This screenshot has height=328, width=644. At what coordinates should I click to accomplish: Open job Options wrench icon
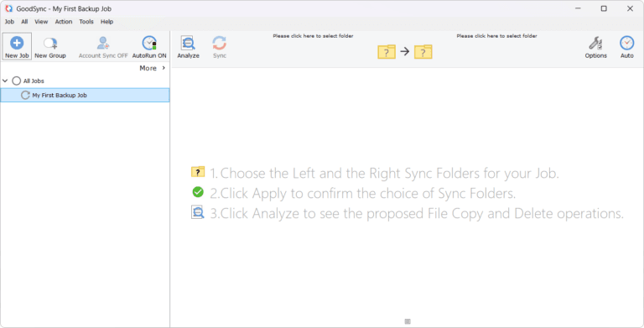coord(595,43)
